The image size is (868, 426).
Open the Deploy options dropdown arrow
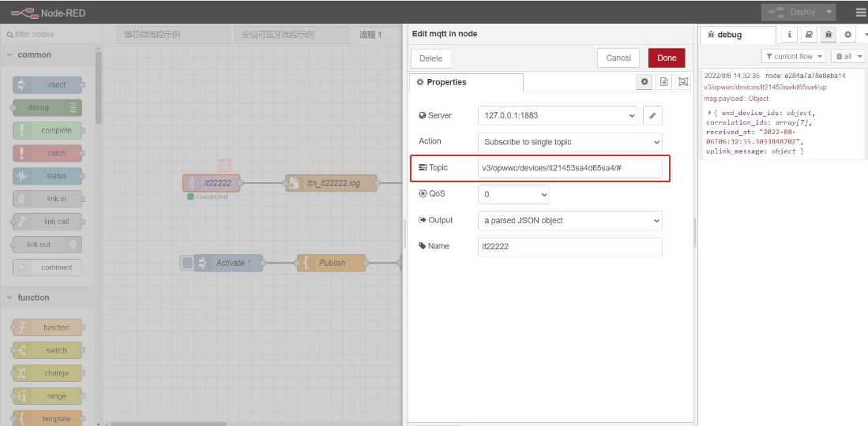[x=829, y=12]
